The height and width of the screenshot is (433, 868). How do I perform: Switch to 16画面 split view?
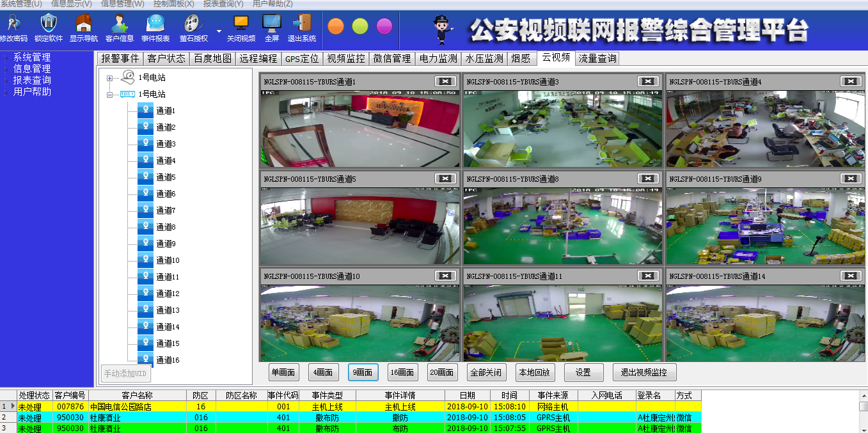tap(402, 372)
